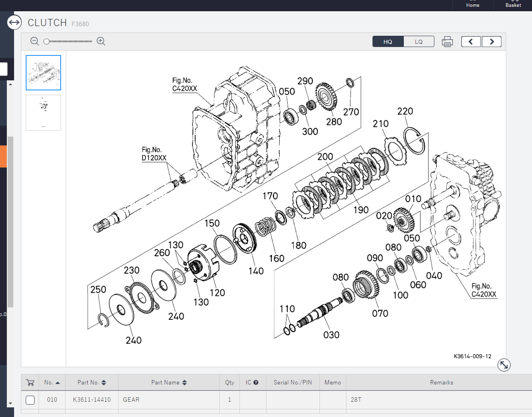Switch to HQ image quality
Screen dimensions: 532x417
(388, 42)
